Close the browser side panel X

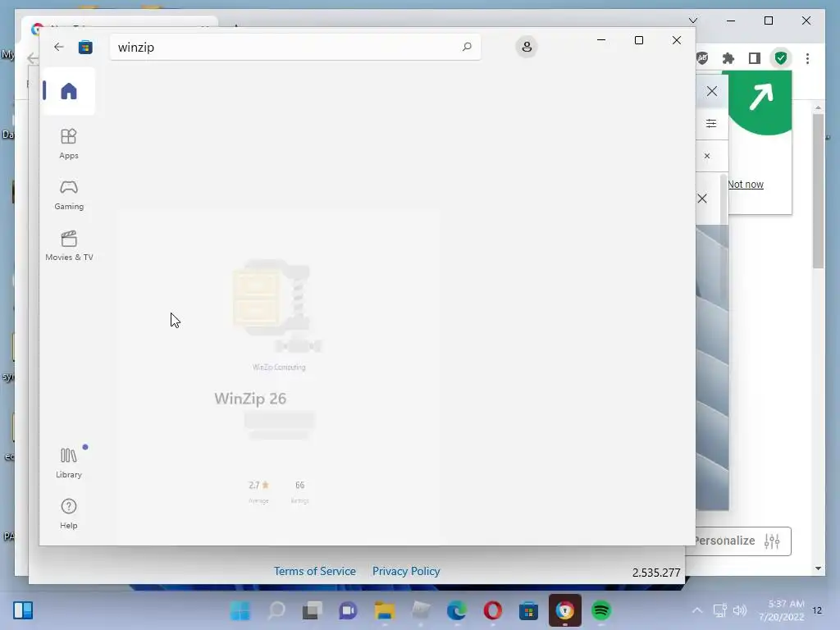coord(711,91)
